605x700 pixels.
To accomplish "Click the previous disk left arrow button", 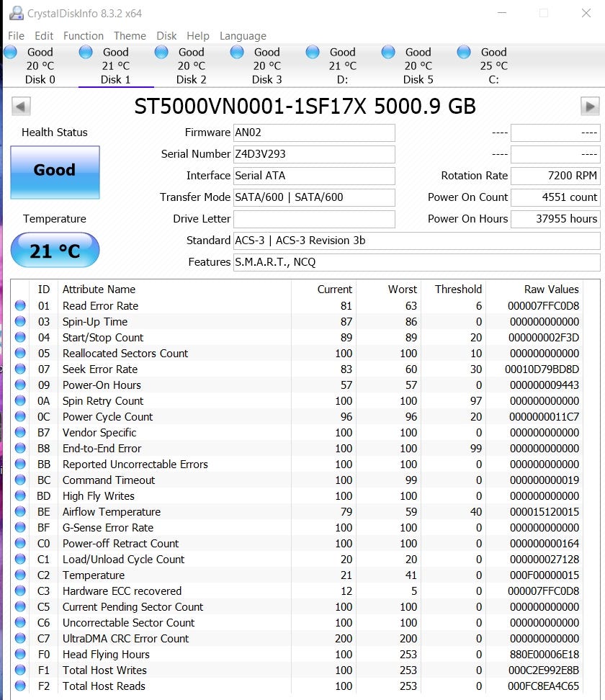I will [x=21, y=107].
